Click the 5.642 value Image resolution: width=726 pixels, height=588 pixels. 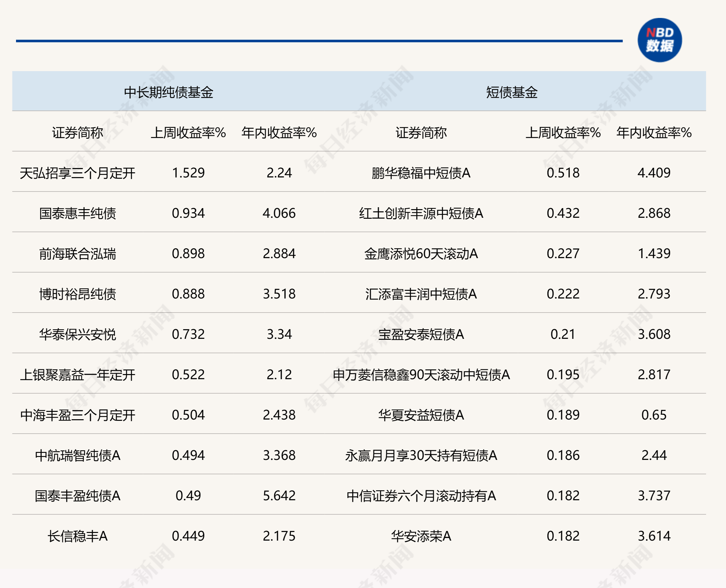pos(279,495)
